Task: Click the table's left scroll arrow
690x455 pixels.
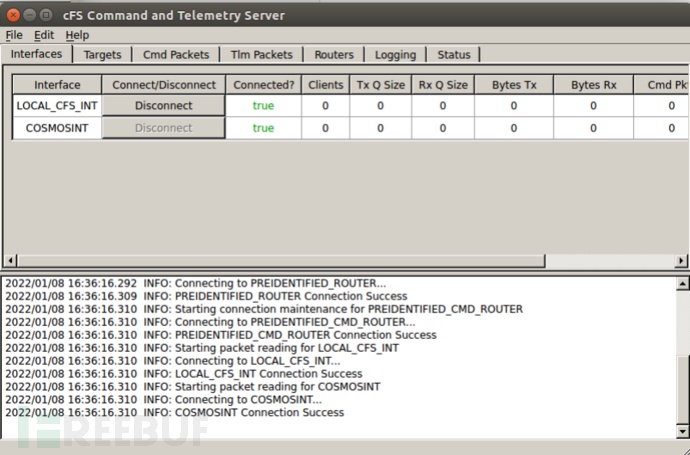Action: click(10, 261)
